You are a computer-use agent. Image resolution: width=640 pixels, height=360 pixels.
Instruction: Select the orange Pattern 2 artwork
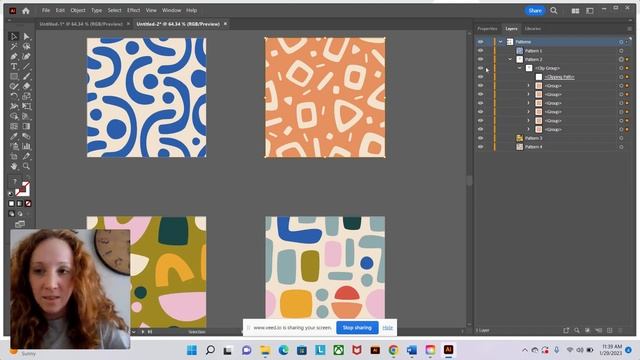[325, 98]
